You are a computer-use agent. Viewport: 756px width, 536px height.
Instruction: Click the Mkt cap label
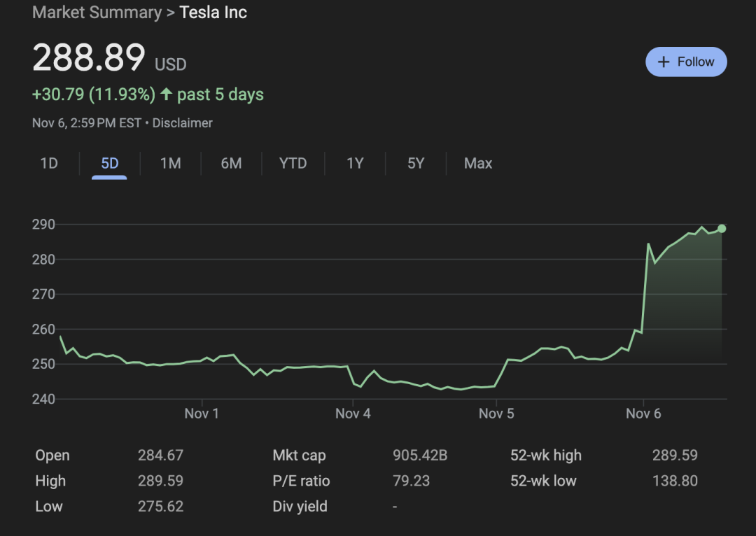coord(300,456)
